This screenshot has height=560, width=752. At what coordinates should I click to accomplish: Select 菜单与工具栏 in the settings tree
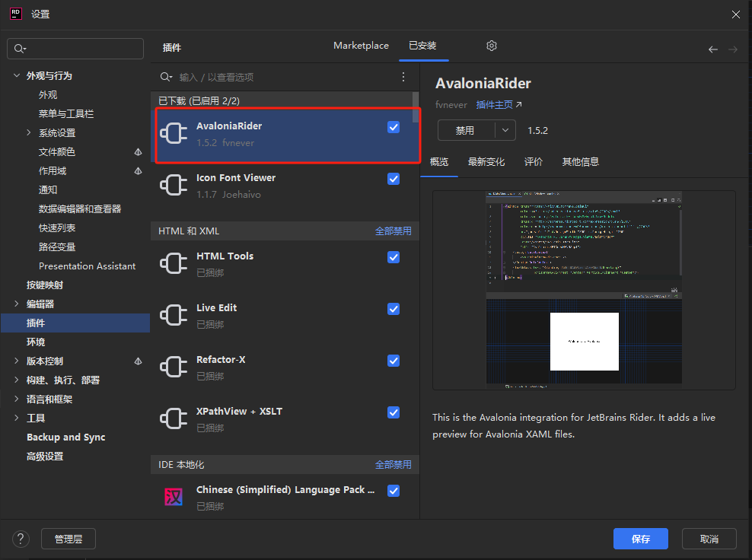coord(66,114)
